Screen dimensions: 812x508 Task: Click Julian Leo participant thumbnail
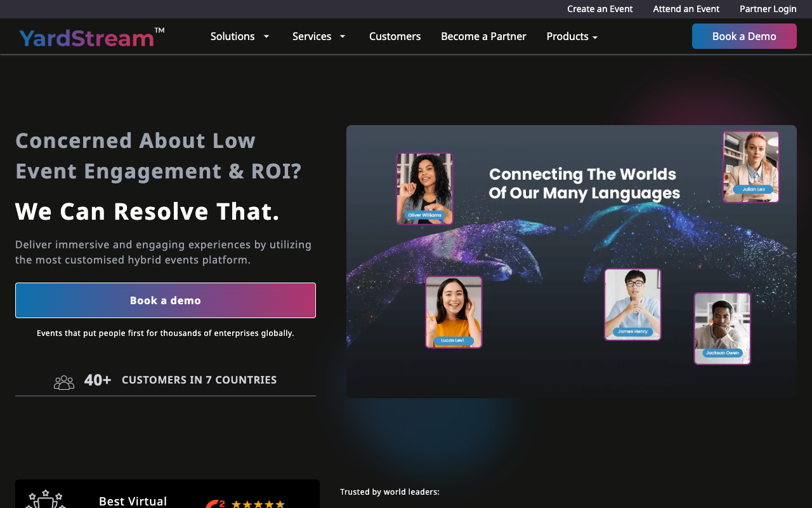751,167
